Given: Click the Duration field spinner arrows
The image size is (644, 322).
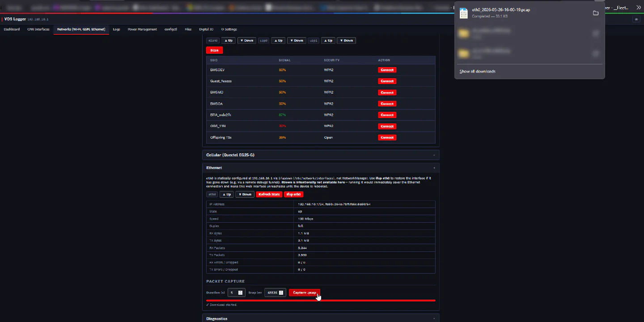Looking at the screenshot, I should coord(241,292).
